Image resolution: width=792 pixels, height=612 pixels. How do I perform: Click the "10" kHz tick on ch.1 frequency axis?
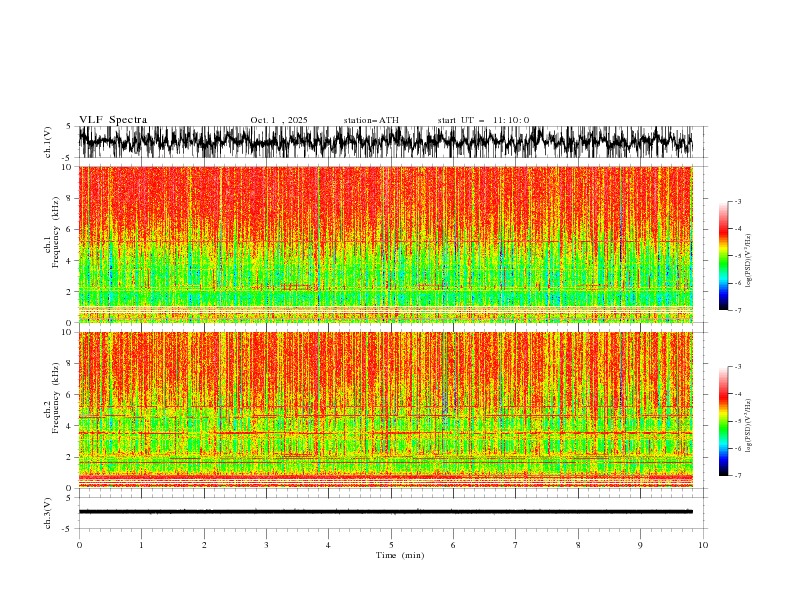click(66, 167)
